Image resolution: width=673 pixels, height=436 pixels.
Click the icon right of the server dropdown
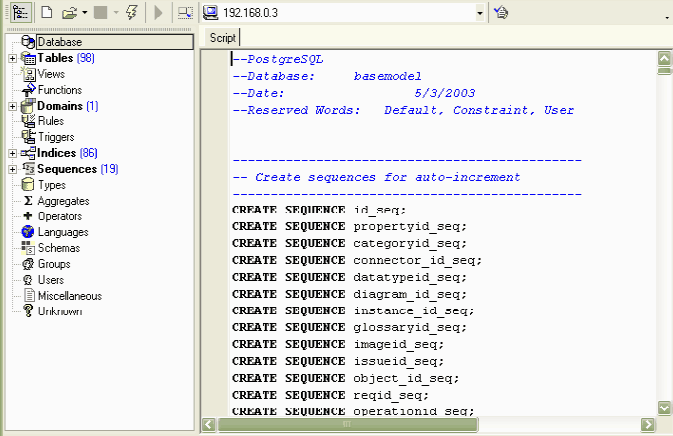point(500,12)
